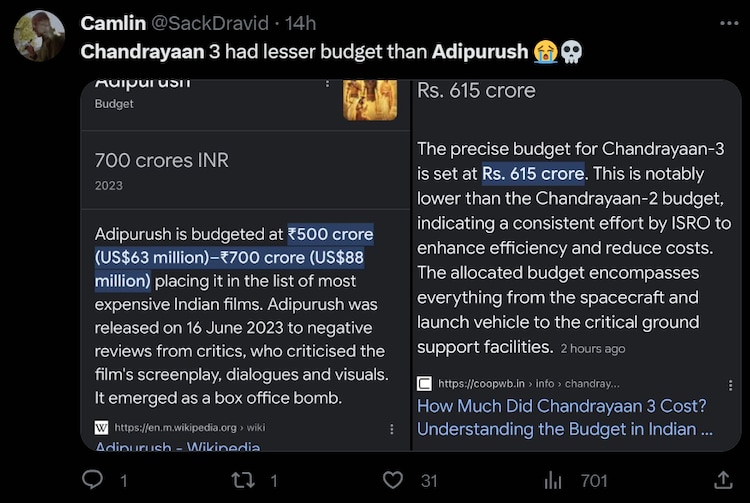Click the highlighted 'Rs. 615 crore' text

tap(532, 173)
